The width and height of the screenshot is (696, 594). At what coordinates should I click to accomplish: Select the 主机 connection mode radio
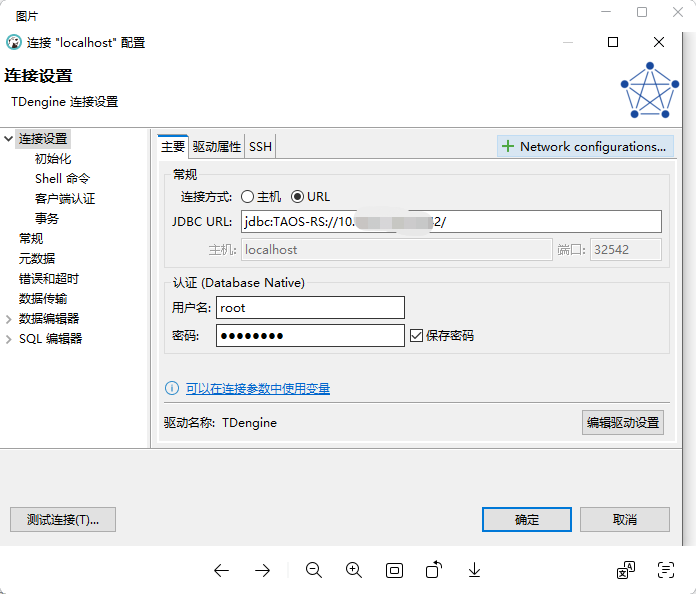247,197
